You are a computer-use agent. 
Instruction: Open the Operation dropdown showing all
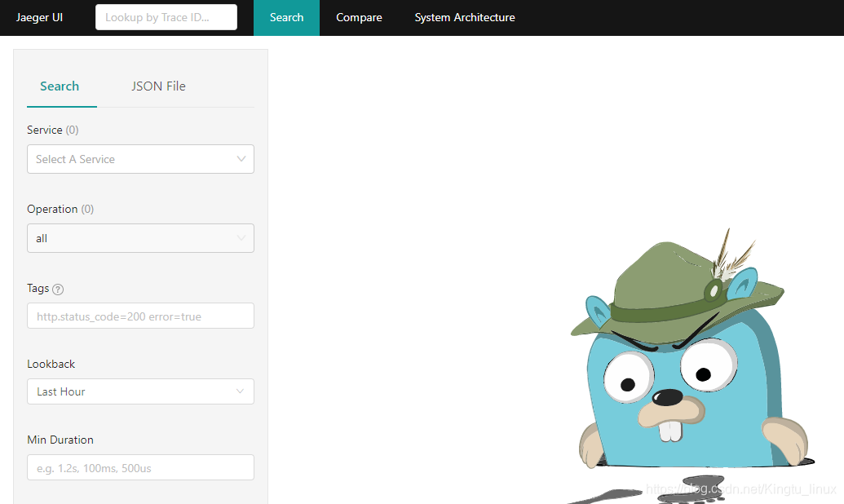[140, 238]
